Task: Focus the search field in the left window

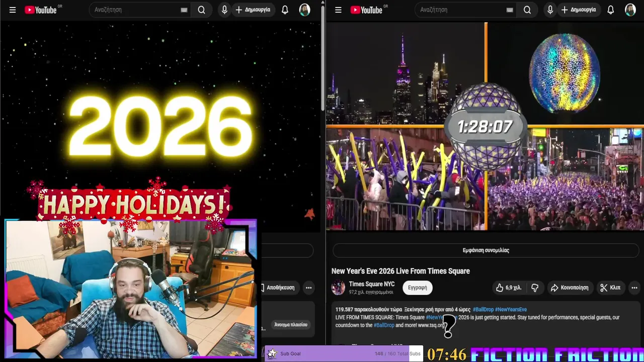Action: point(136,10)
